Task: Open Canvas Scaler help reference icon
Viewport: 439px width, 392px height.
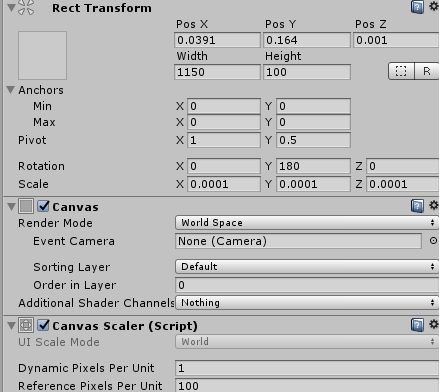Action: coord(417,325)
